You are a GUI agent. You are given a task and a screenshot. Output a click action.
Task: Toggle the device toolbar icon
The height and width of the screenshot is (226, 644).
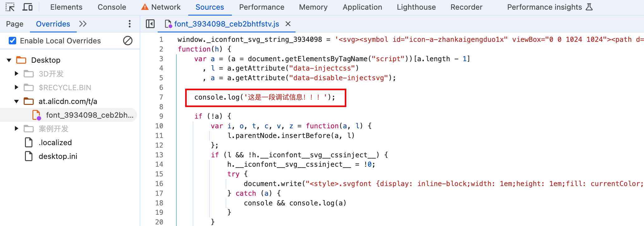pos(27,7)
